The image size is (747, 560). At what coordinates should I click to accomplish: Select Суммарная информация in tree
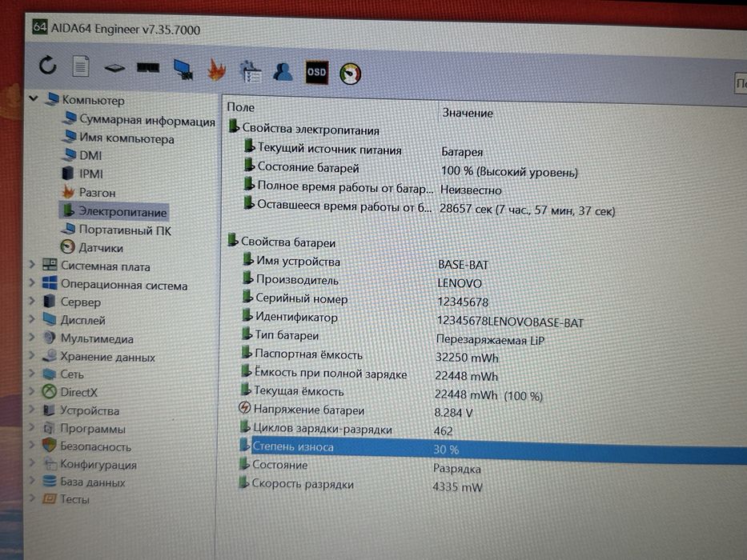tap(139, 119)
